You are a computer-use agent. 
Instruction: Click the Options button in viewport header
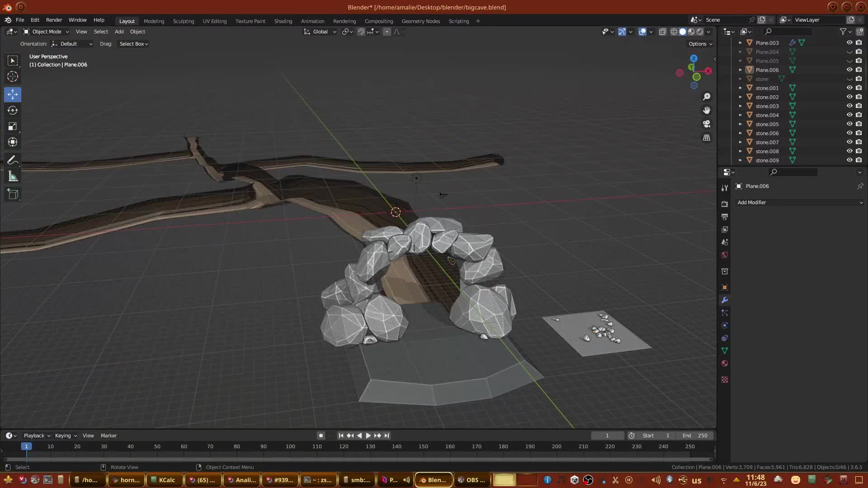700,44
